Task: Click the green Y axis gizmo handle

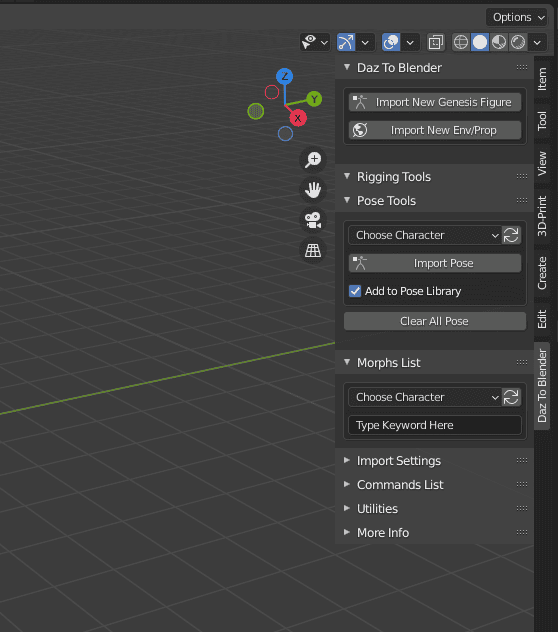Action: [314, 99]
